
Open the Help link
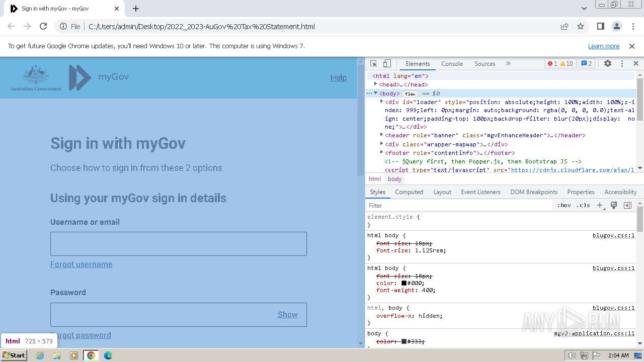pyautogui.click(x=338, y=78)
